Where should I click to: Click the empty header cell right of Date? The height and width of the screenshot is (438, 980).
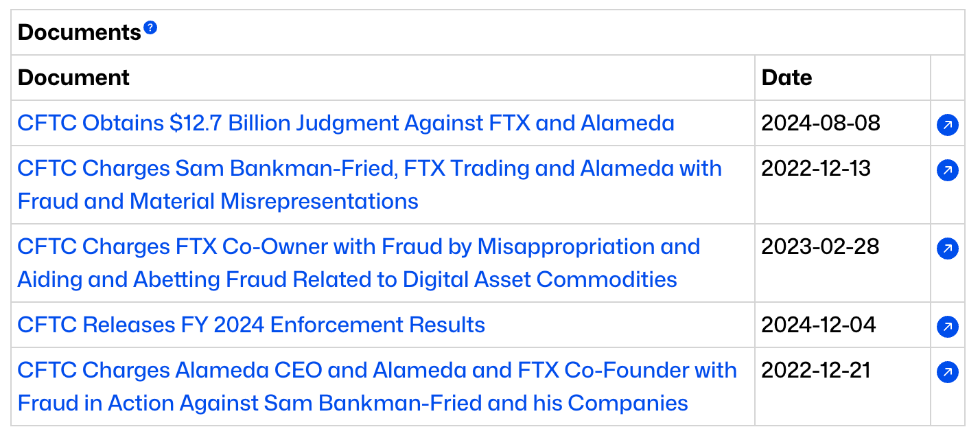(947, 78)
